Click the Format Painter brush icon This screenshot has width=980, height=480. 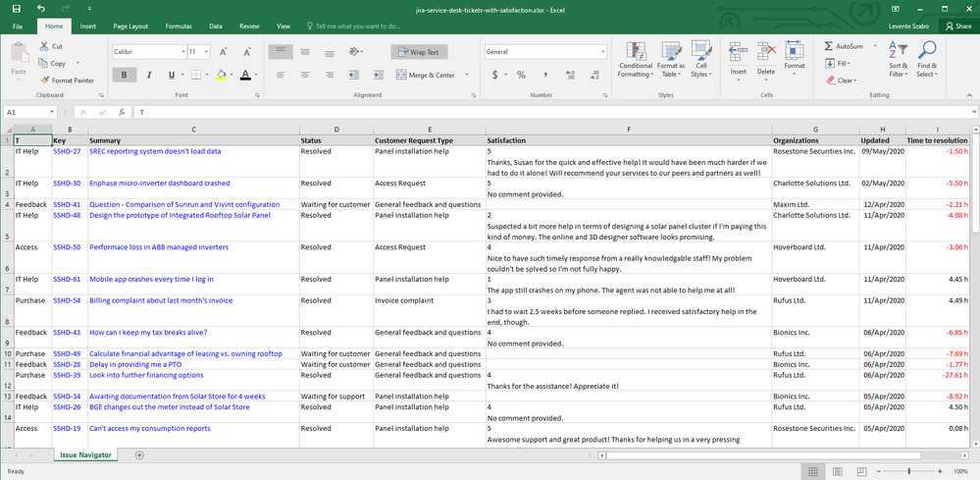pyautogui.click(x=44, y=80)
